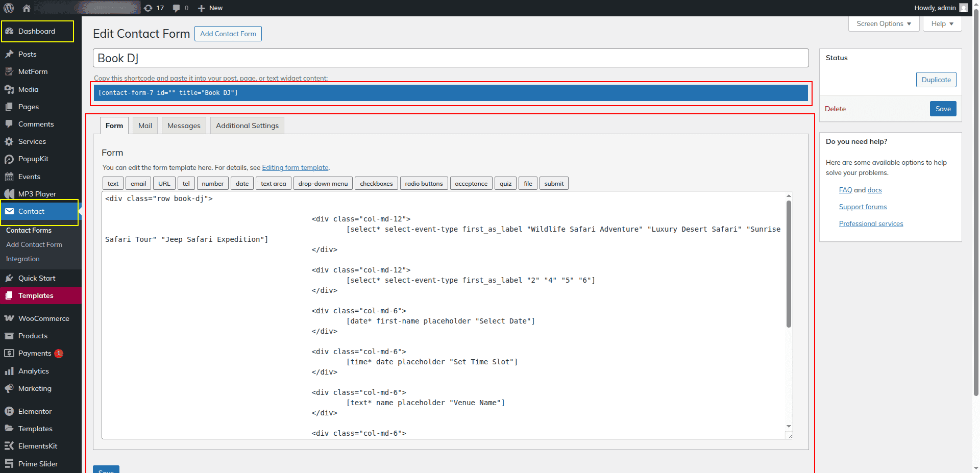
Task: Click the Duplicate button
Action: pos(936,80)
